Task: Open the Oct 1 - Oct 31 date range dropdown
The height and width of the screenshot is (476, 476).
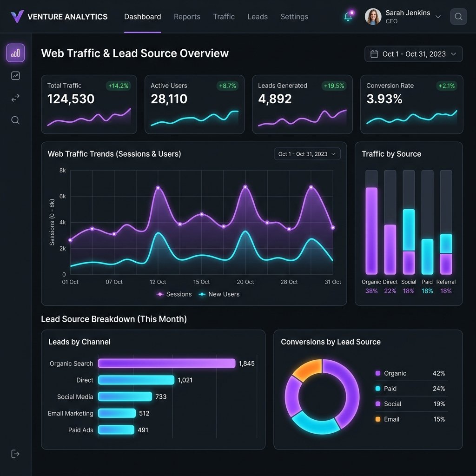Action: 413,54
